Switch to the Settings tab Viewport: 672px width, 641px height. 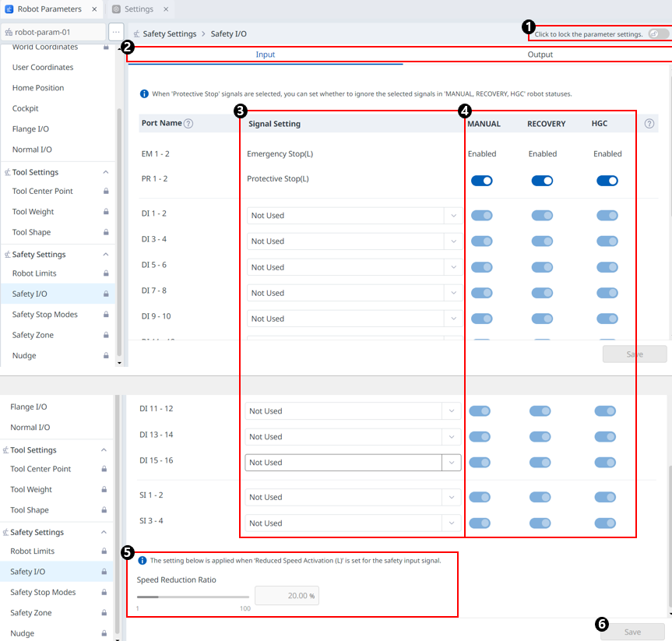coord(139,9)
